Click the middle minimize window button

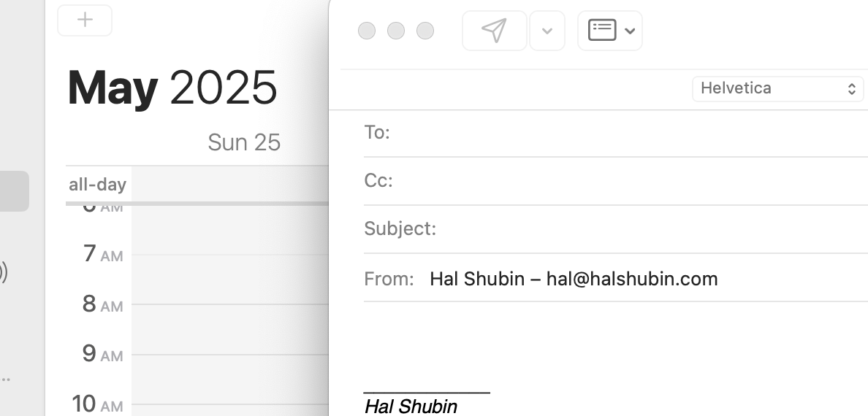(x=396, y=31)
